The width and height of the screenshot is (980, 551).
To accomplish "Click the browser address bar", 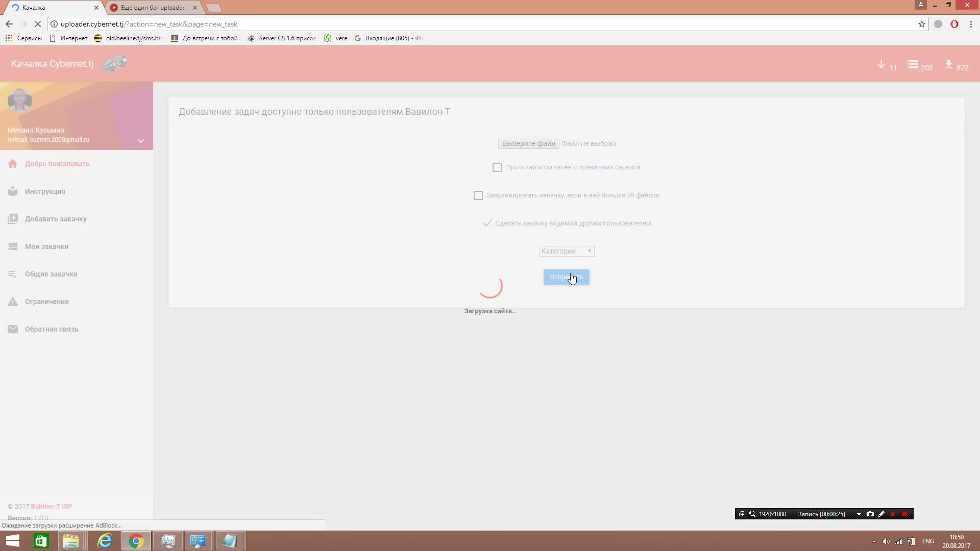I will tap(459, 24).
